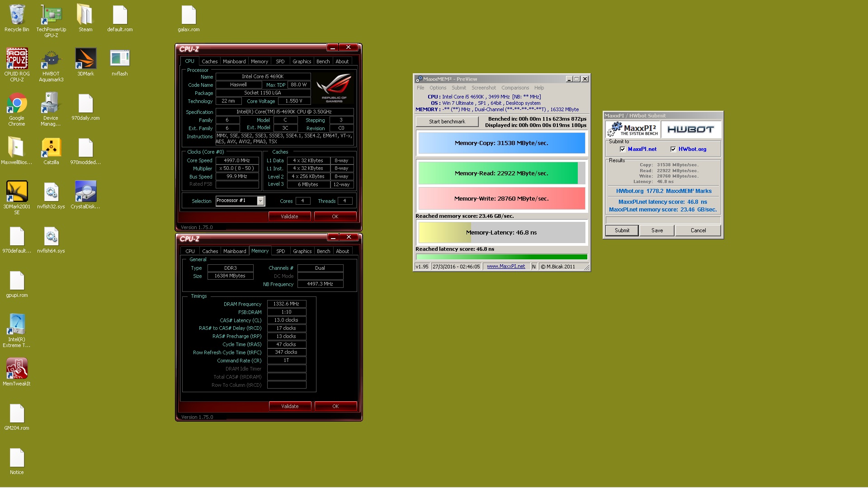Select the 970default file icon
868x488 pixels.
tap(17, 239)
